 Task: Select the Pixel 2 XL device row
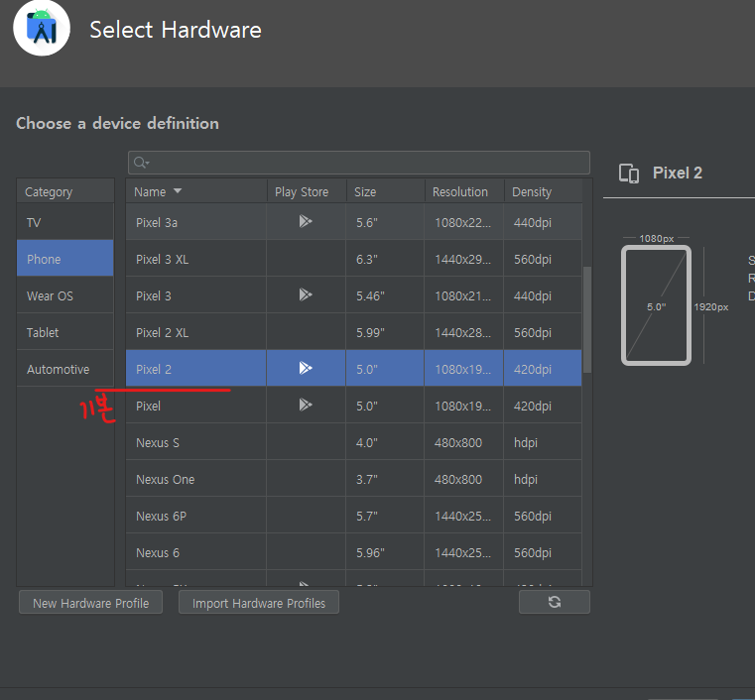tap(354, 332)
